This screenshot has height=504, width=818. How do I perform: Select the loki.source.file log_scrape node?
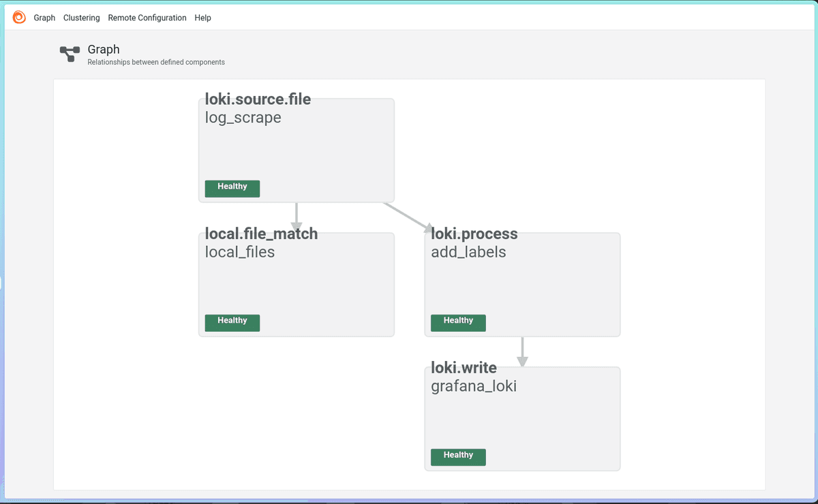coord(297,151)
